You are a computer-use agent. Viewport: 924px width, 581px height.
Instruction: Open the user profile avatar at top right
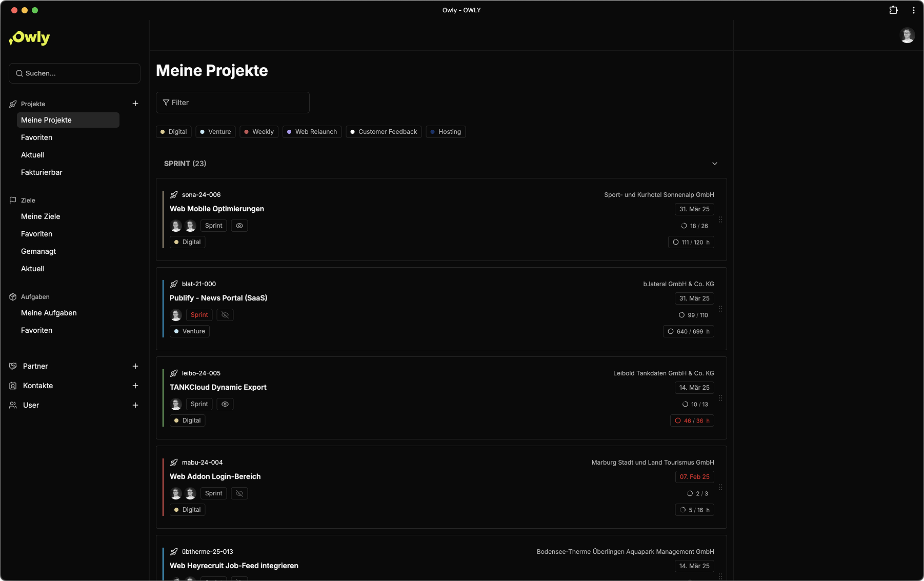907,35
